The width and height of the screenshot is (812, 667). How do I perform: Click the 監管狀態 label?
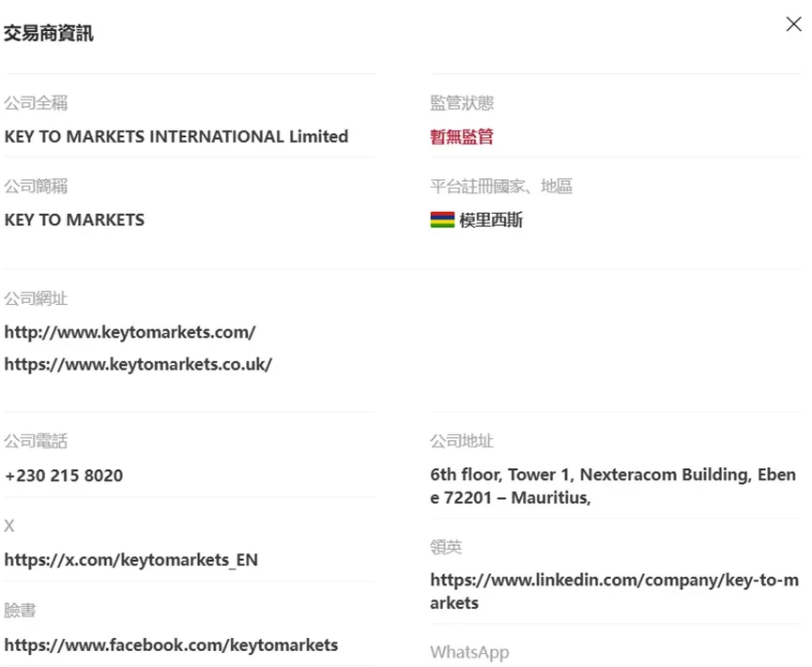[x=462, y=103]
